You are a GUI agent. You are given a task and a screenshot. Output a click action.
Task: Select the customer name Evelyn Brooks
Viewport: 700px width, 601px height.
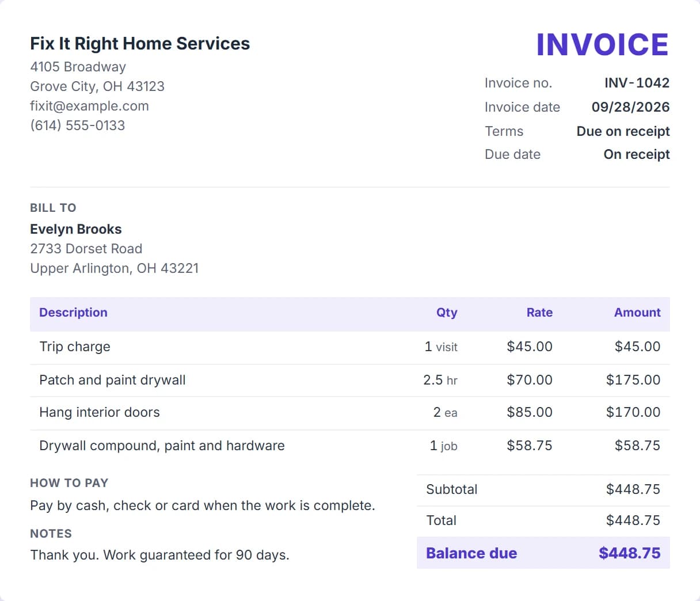pos(76,229)
